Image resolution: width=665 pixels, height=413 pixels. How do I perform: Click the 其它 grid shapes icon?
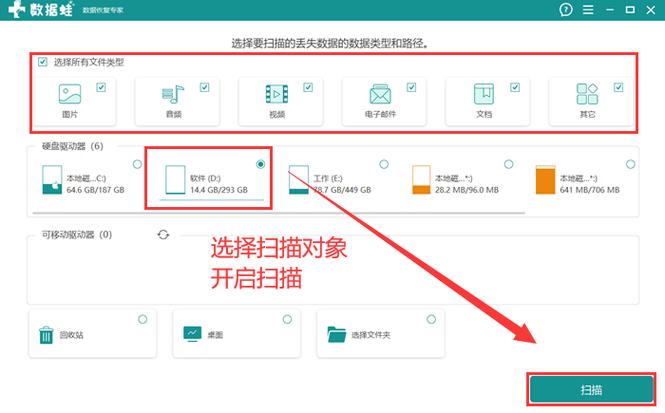click(587, 94)
